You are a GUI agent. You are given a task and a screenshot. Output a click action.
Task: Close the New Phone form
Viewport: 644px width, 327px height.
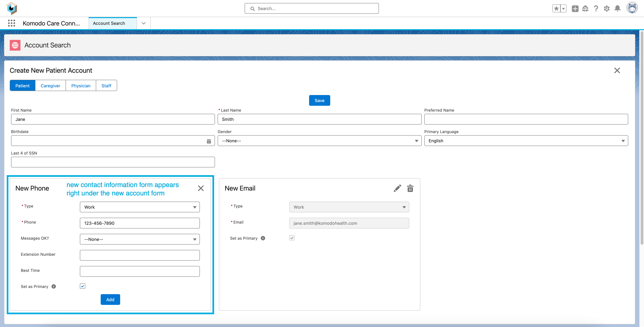pyautogui.click(x=201, y=188)
